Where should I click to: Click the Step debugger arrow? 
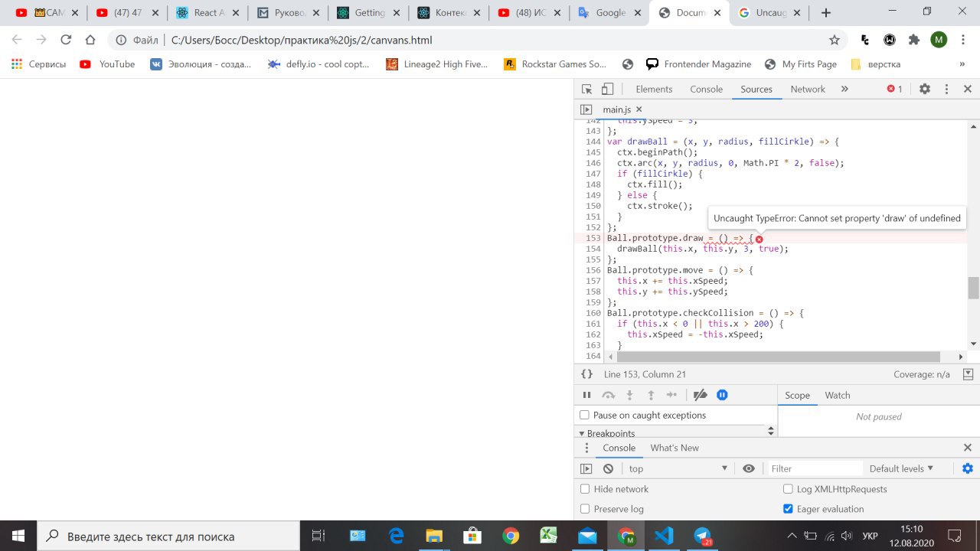click(x=671, y=395)
